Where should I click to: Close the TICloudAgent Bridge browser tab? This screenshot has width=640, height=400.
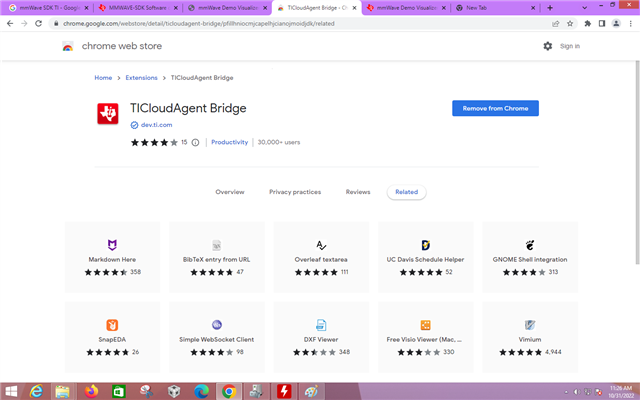[354, 8]
